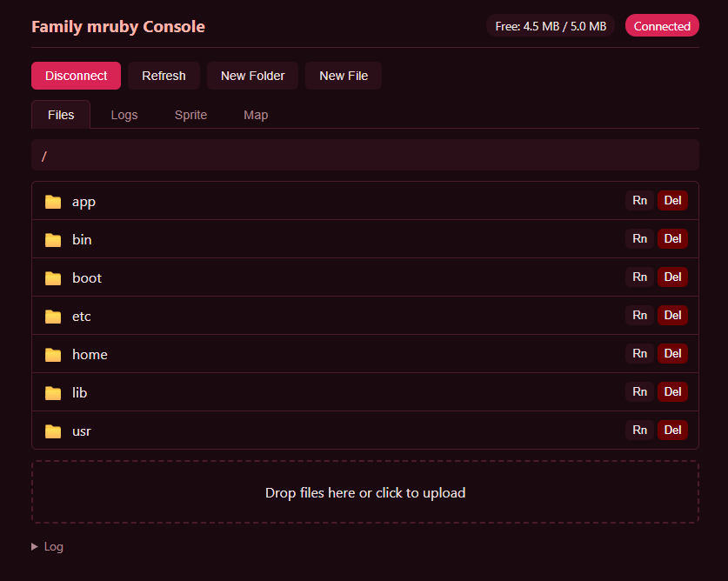The height and width of the screenshot is (581, 728).
Task: Open the etc folder icon
Action: [53, 317]
